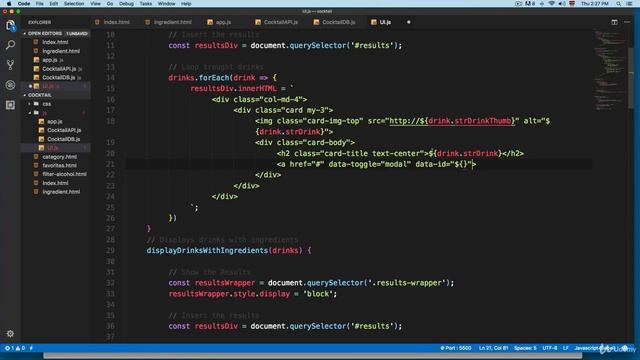Open index.html in COCKTAIL file tree
This screenshot has width=640, height=360.
click(x=55, y=183)
